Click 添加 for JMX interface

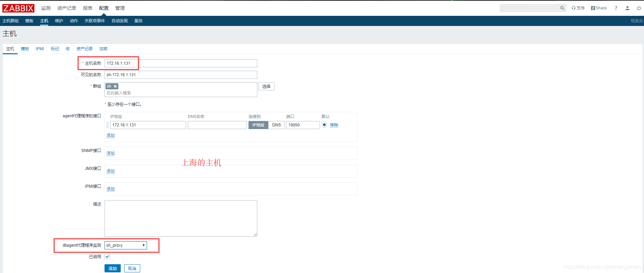pos(111,171)
